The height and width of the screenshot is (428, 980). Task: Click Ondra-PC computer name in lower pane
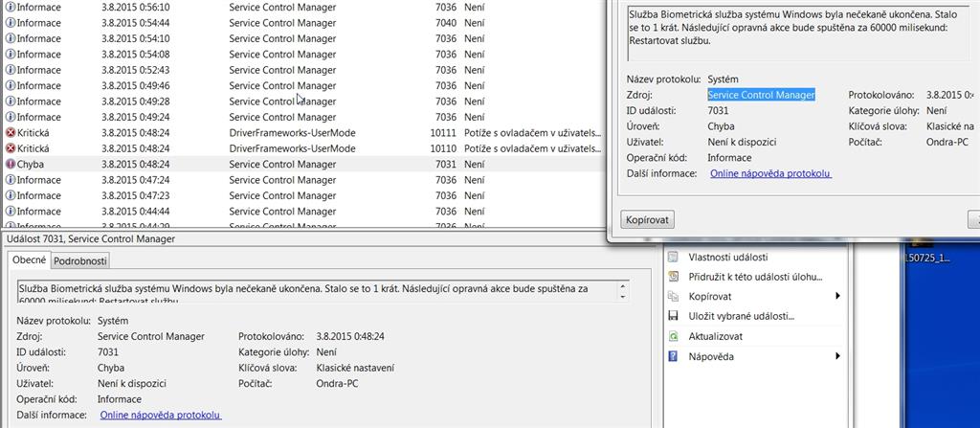click(x=338, y=384)
